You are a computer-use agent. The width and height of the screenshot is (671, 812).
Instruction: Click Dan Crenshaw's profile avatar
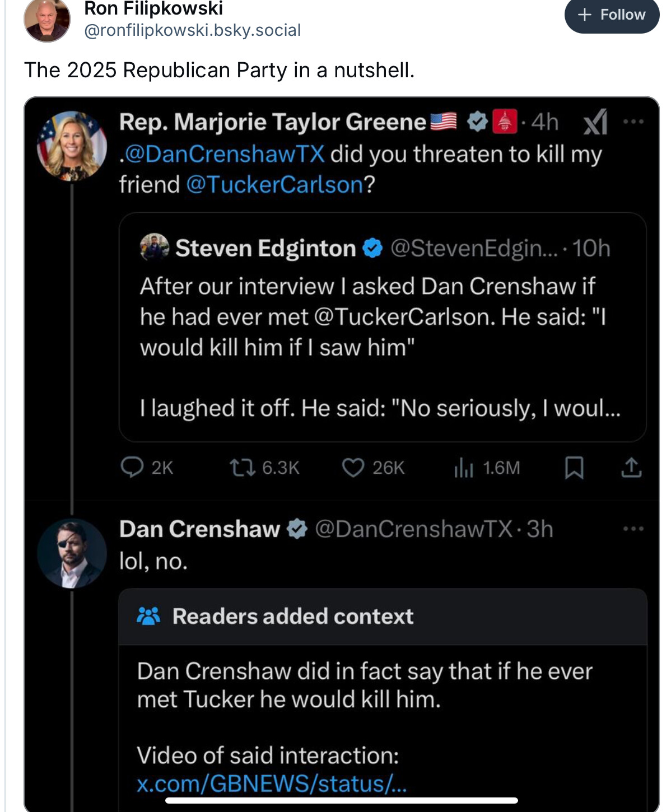point(72,553)
